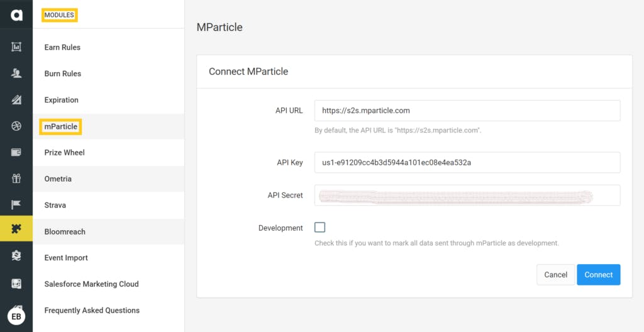644x332 pixels.
Task: Open Frequently Asked Questions module
Action: [x=108, y=310]
